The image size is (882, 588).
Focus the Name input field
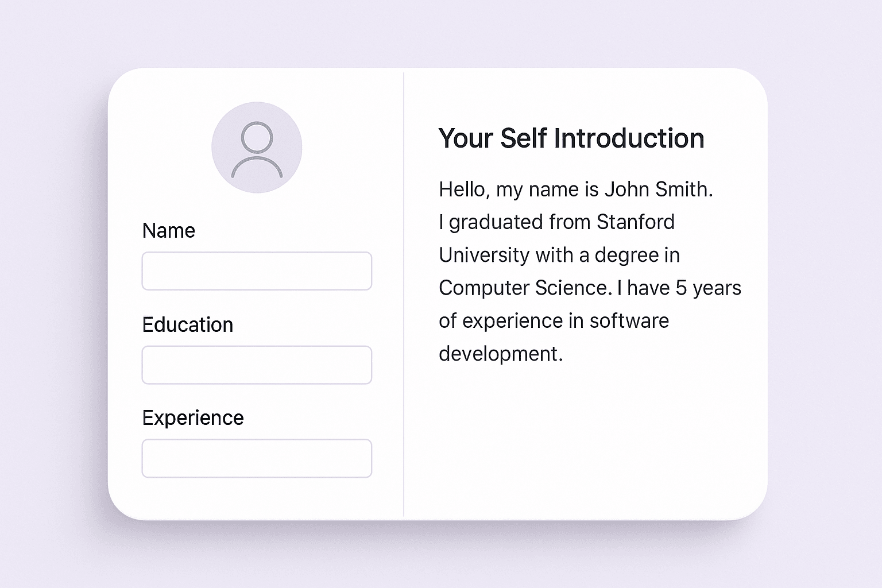[257, 271]
